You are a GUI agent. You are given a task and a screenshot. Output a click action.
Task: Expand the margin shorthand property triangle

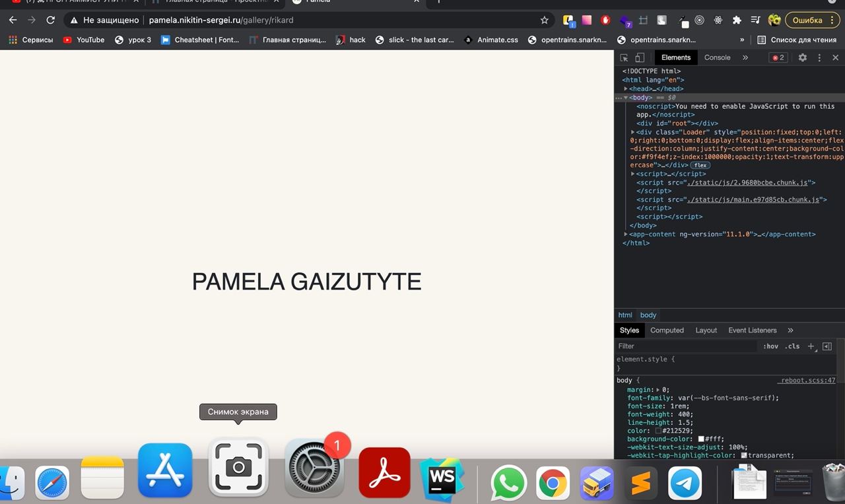point(658,390)
